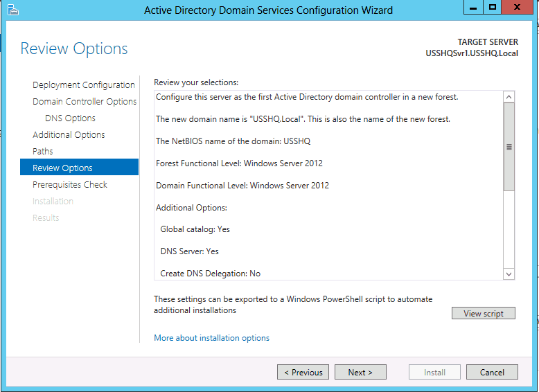Click the 'DNS Server: Yes' line
Viewport: 539px width, 392px height.
pos(189,251)
